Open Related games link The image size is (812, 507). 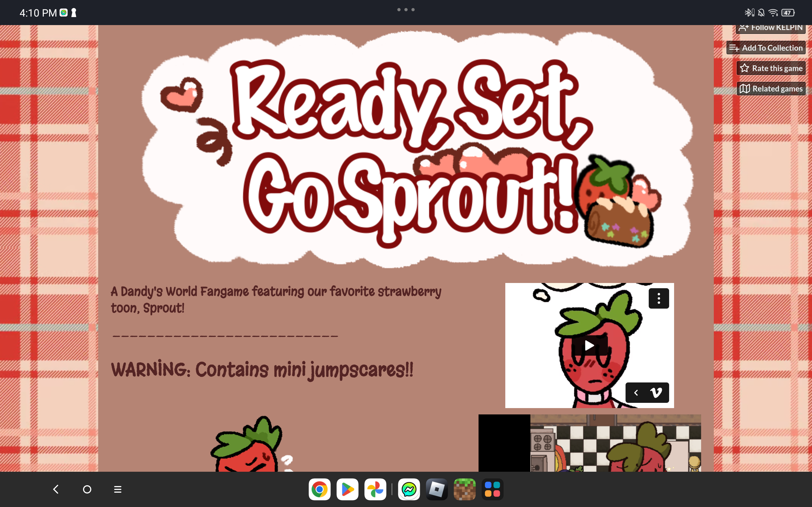pos(771,89)
